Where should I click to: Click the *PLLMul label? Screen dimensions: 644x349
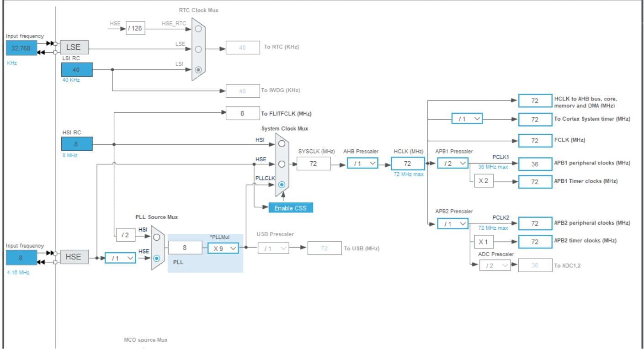tap(219, 237)
